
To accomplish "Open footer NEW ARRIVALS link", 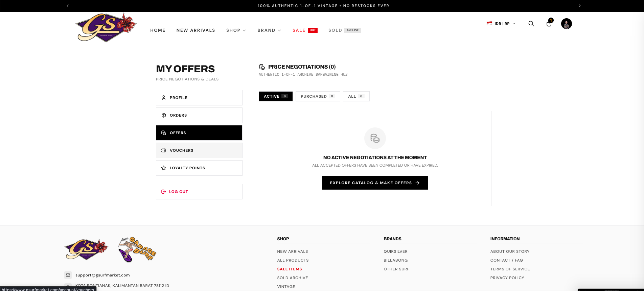I will (293, 251).
